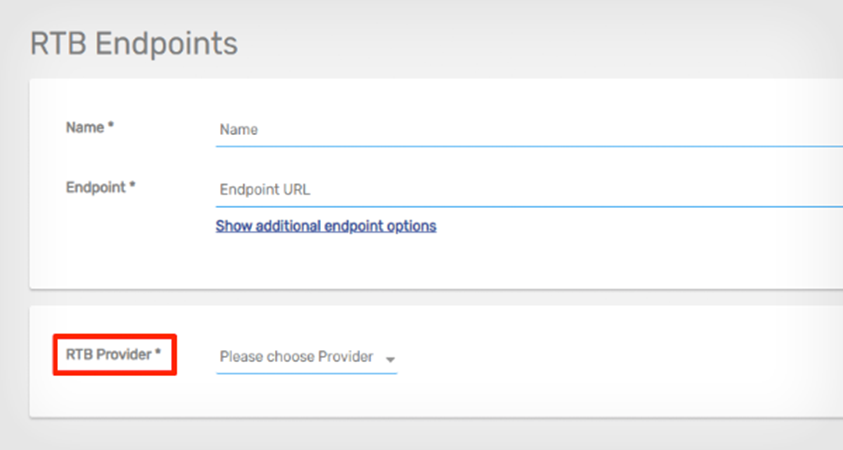Click the Endpoint URL placeholder text

click(x=265, y=190)
